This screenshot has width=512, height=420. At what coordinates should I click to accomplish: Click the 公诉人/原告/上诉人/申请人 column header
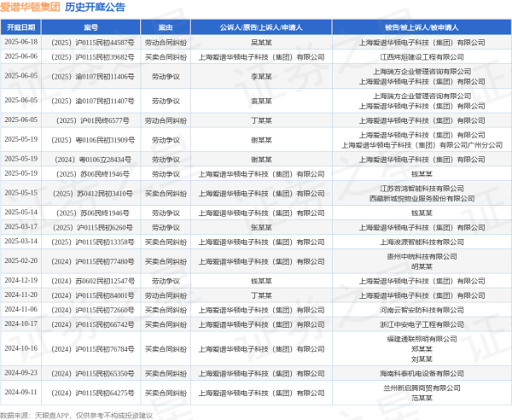pos(261,27)
